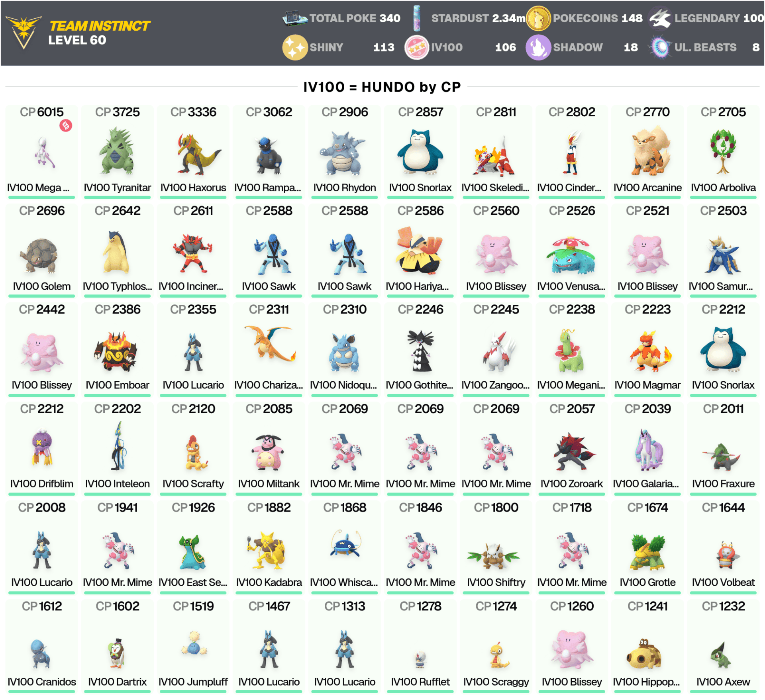The height and width of the screenshot is (700, 765).
Task: Click the IV100 pink stars icon
Action: [x=417, y=47]
